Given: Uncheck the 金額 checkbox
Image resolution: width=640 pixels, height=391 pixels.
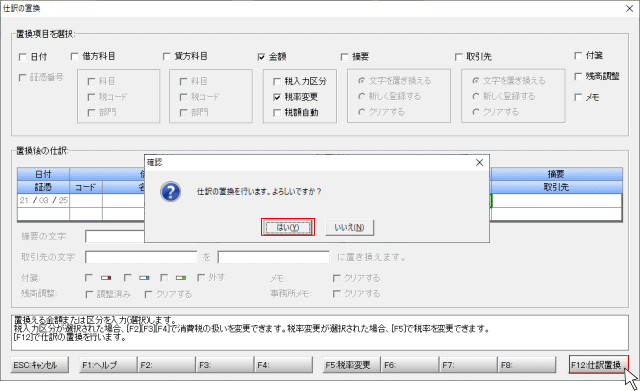Looking at the screenshot, I should (261, 57).
